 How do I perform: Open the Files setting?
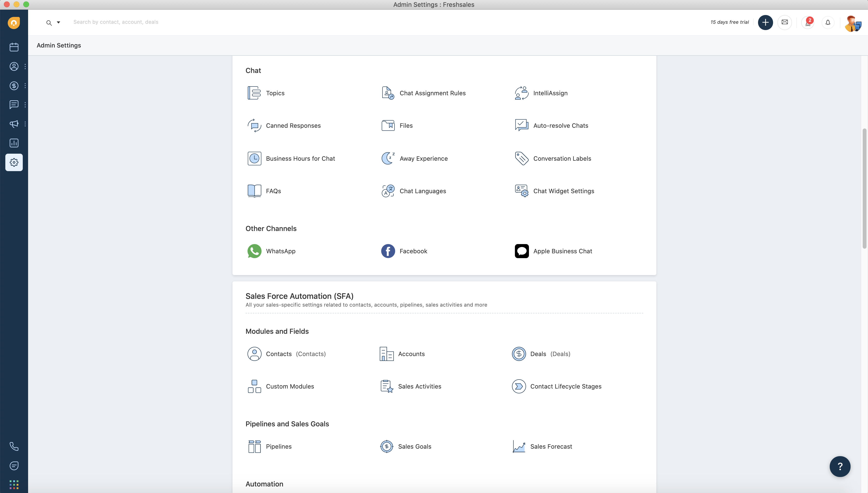[x=397, y=125]
